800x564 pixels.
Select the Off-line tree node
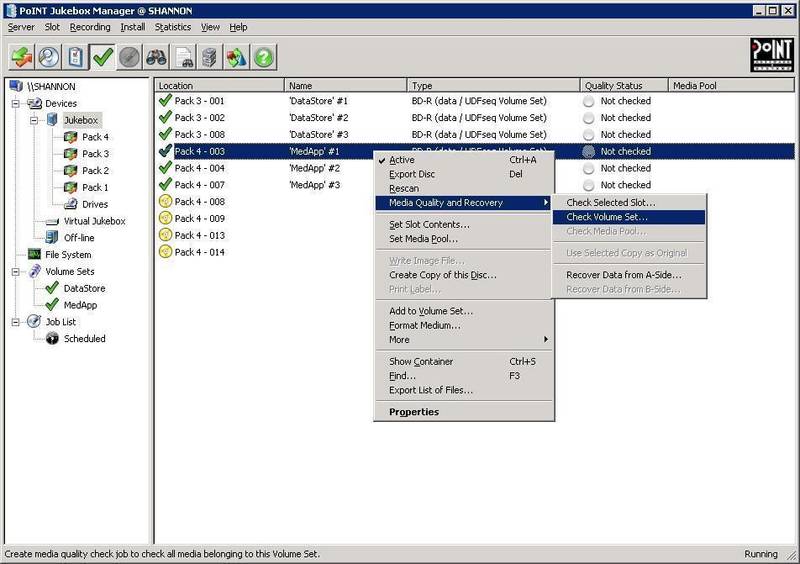[x=79, y=238]
